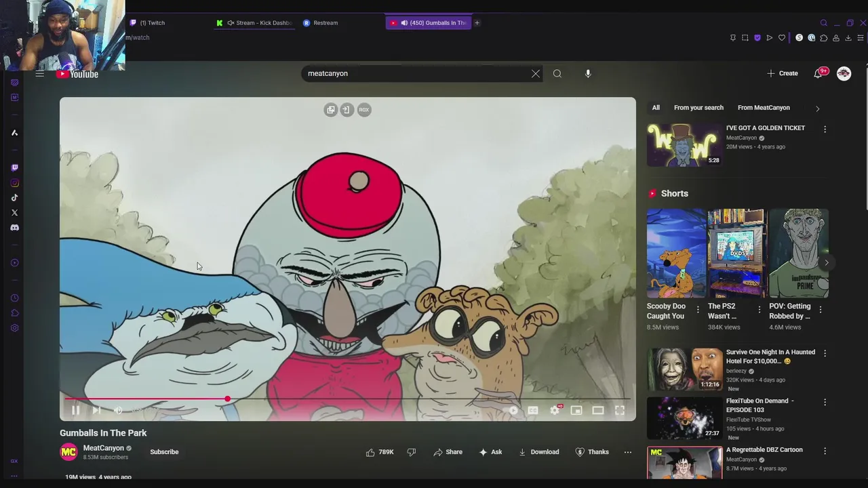Open the TikTok icon in browser sidebar
Image resolution: width=868 pixels, height=488 pixels.
14,198
